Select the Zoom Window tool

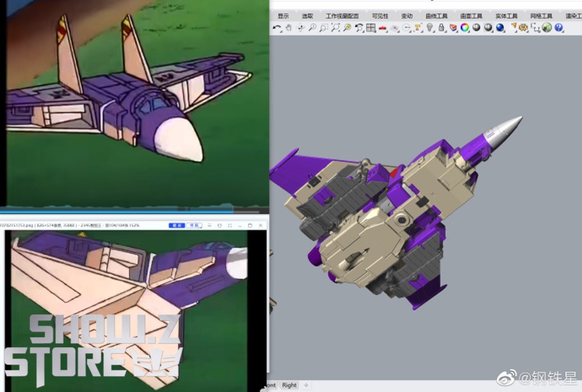tap(324, 27)
